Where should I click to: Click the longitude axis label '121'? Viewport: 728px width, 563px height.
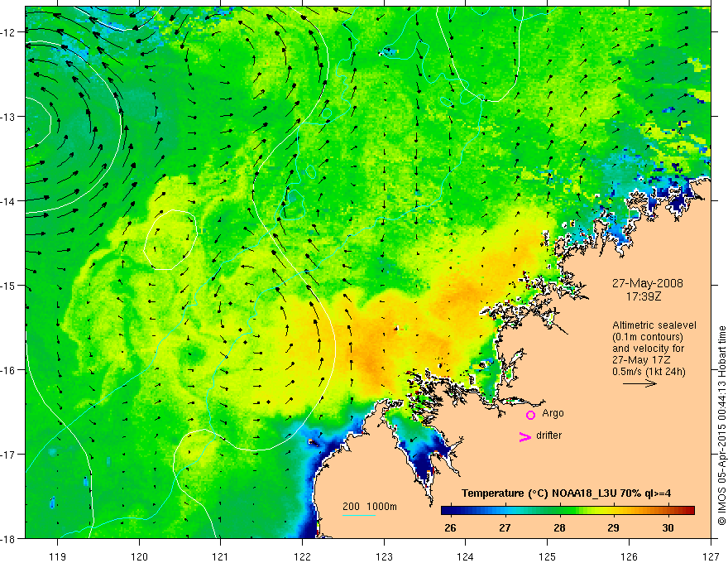click(221, 556)
